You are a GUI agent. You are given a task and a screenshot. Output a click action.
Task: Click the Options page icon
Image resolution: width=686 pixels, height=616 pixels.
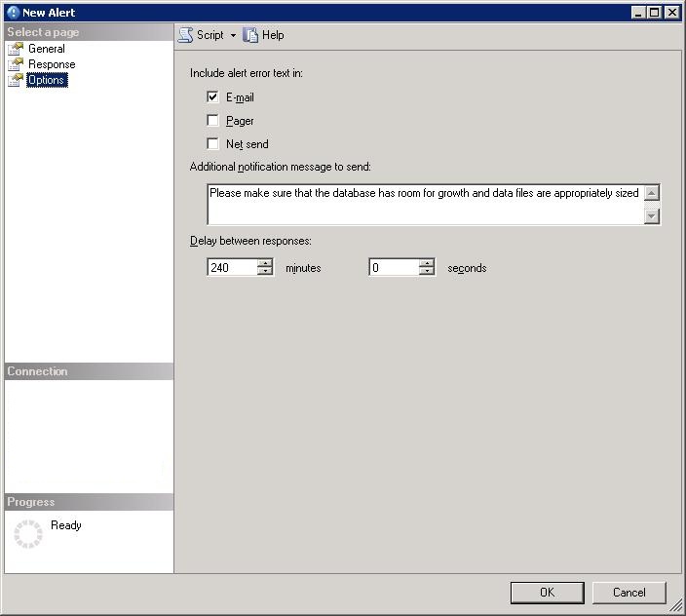tap(16, 80)
